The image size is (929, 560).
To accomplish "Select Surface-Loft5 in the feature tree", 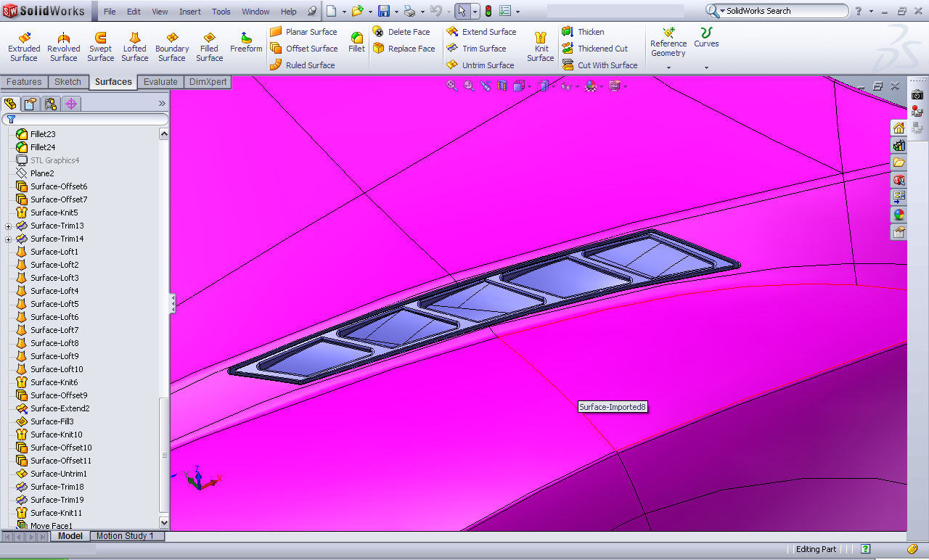I will 54,304.
